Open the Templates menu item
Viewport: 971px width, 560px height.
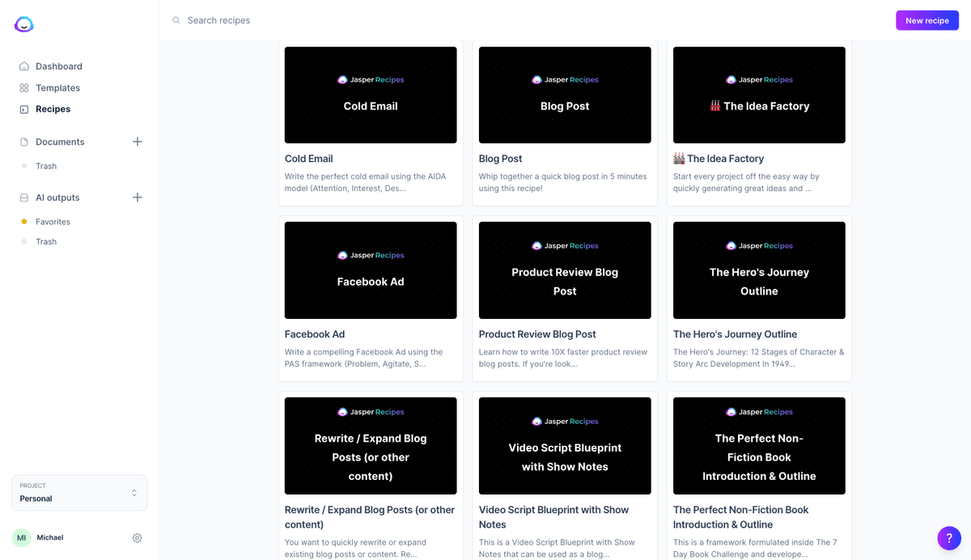pyautogui.click(x=57, y=88)
